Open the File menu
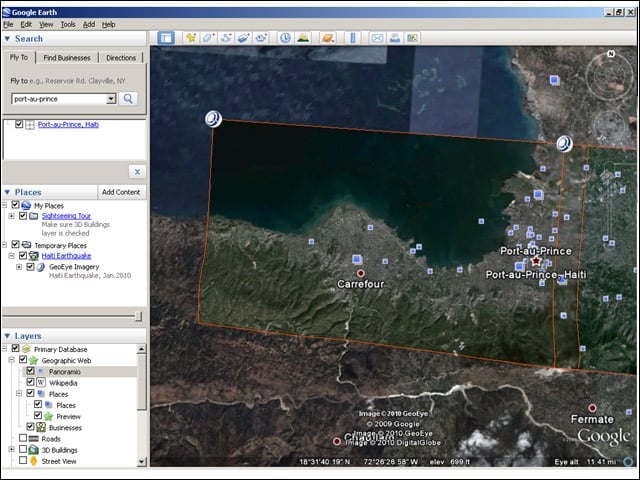This screenshot has height=480, width=640. pos(8,24)
